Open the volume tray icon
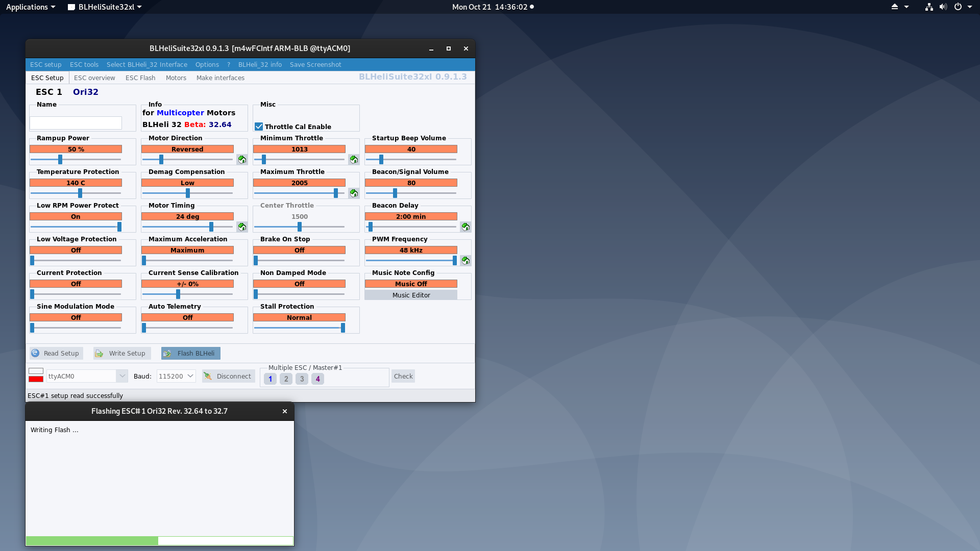Image resolution: width=980 pixels, height=551 pixels. coord(943,7)
